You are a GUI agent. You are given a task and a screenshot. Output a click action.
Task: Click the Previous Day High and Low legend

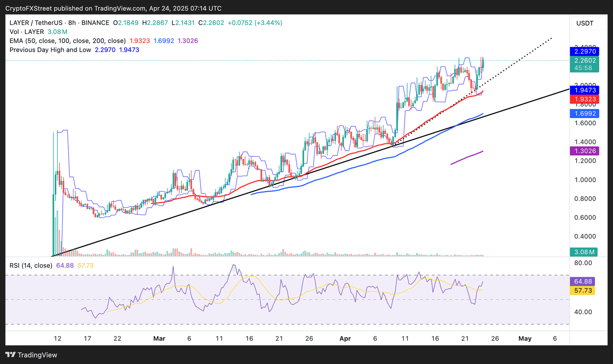point(50,50)
